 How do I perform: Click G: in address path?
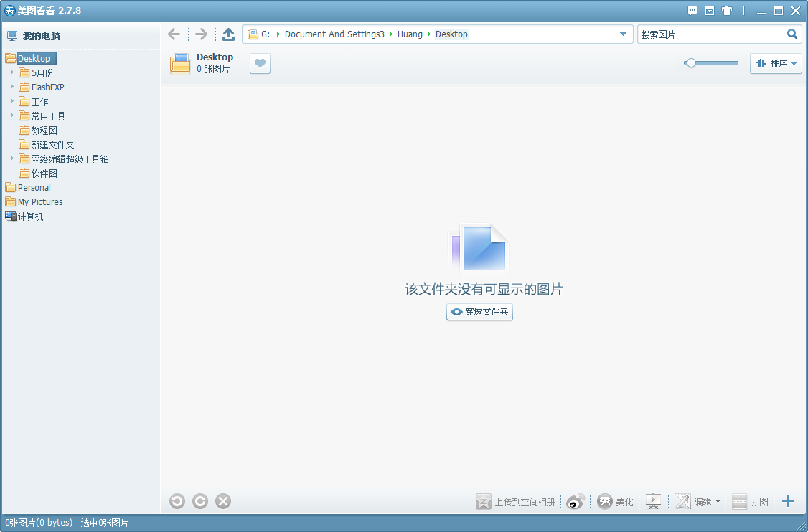266,34
